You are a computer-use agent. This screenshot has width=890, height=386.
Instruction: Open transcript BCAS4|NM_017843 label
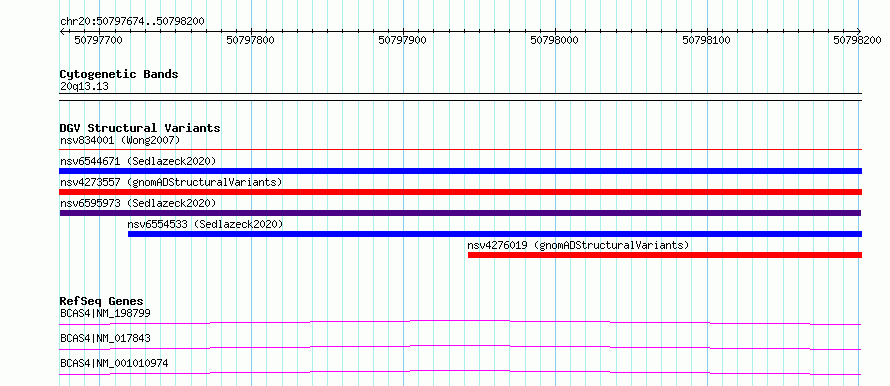(x=105, y=338)
